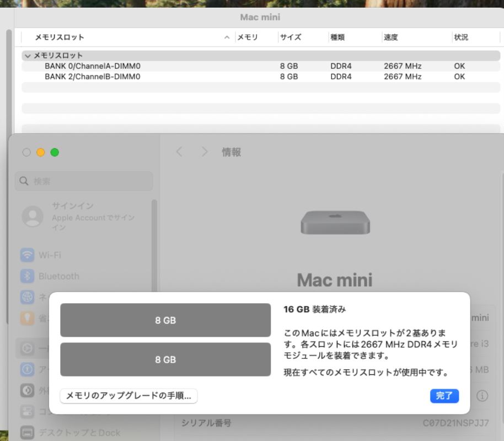Click OK status of BANK 0 row
The image size is (504, 441).
(x=459, y=66)
